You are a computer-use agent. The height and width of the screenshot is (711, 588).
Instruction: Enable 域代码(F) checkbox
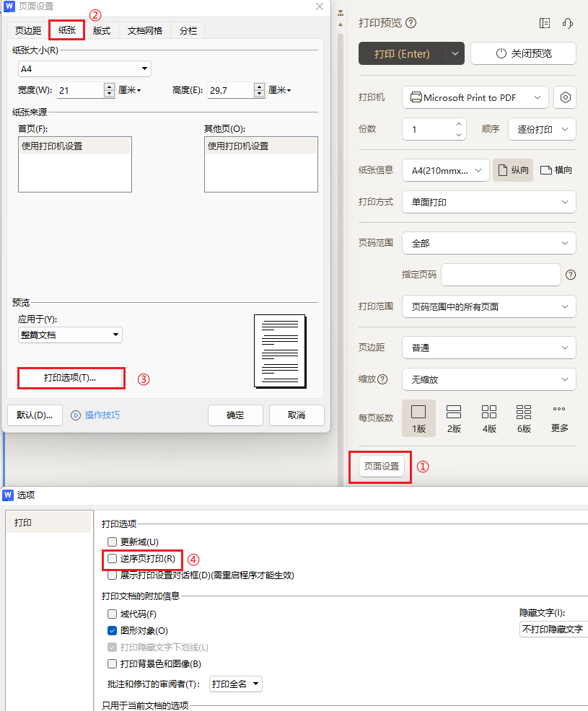pos(112,614)
